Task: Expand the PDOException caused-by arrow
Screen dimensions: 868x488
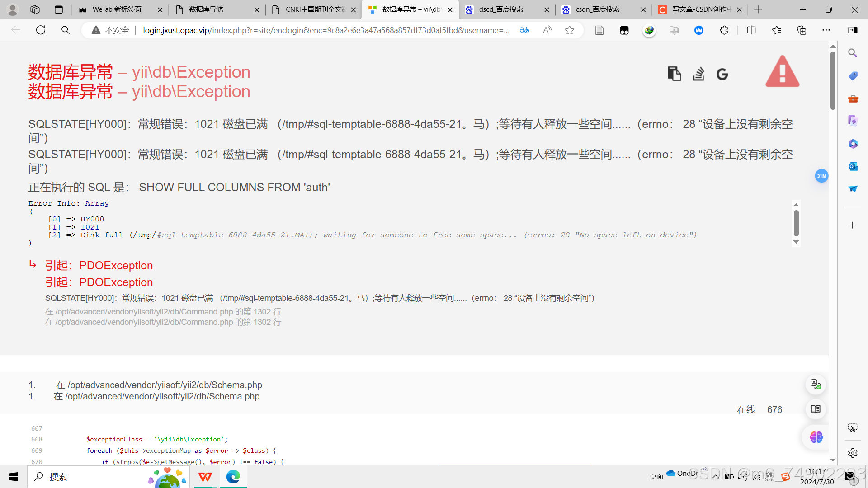Action: [33, 264]
